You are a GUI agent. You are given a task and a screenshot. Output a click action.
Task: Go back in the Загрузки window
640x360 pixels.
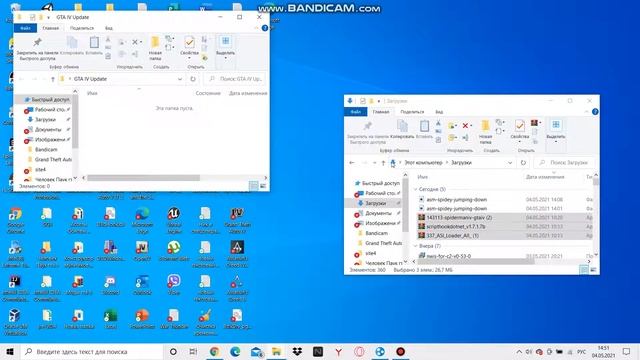pyautogui.click(x=352, y=163)
